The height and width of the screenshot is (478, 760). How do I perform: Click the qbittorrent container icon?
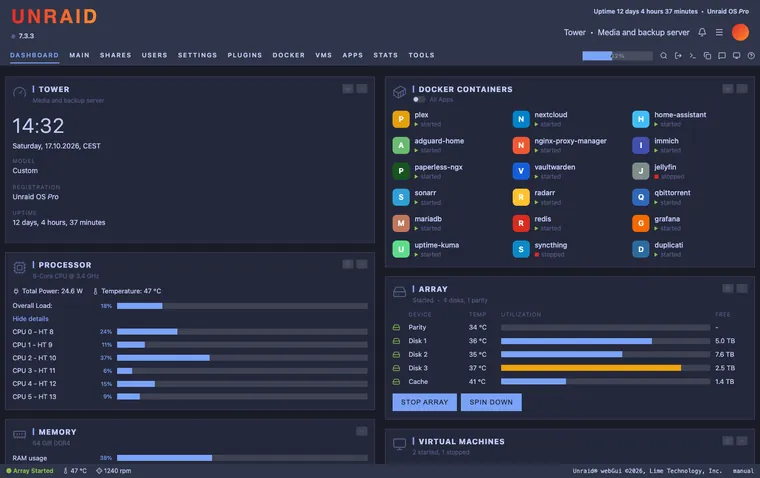click(641, 197)
